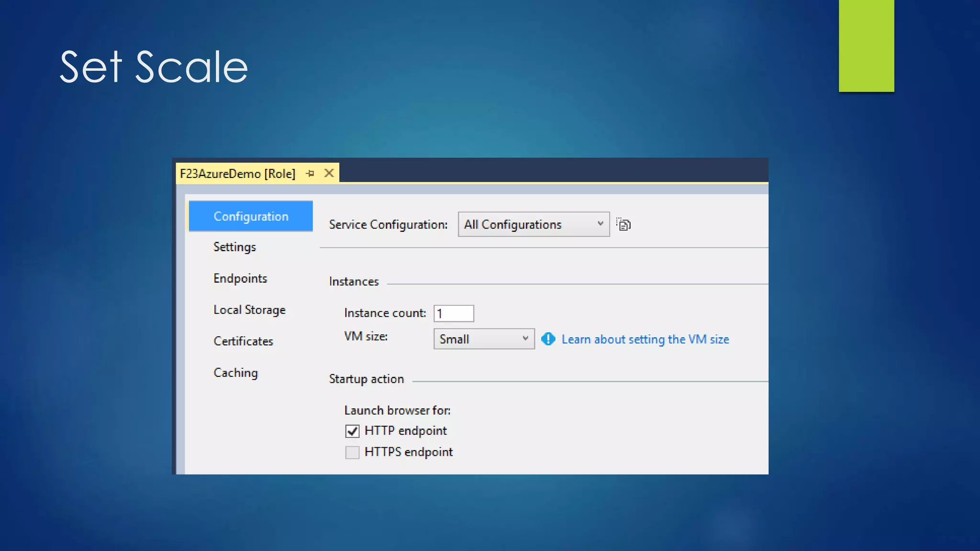Open Learn about setting the VM size link

point(645,339)
